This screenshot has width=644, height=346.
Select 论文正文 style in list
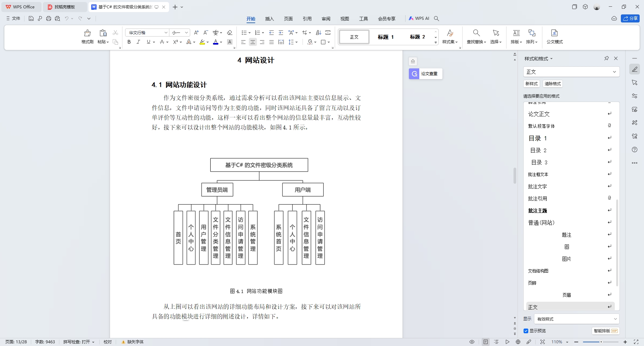(570, 114)
